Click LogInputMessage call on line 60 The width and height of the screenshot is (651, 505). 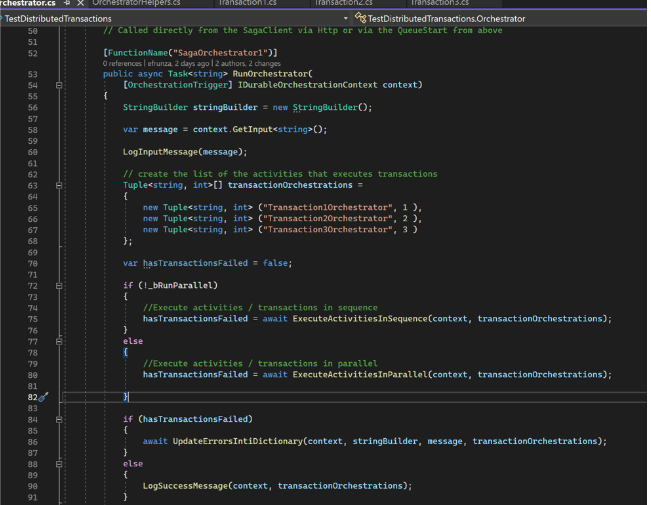(x=160, y=152)
